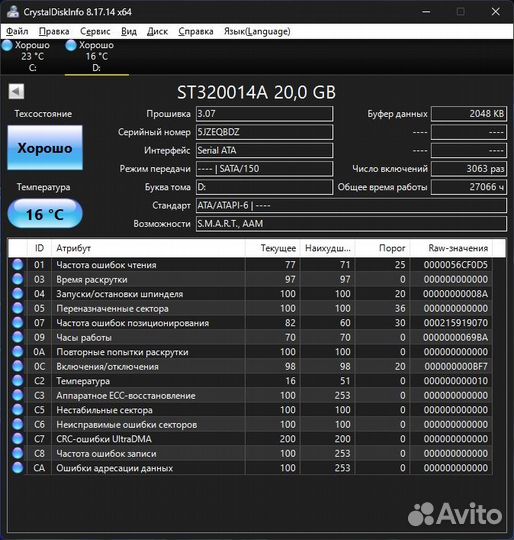This screenshot has height=540, width=514.
Task: Click the ID column header
Action: pyautogui.click(x=39, y=248)
